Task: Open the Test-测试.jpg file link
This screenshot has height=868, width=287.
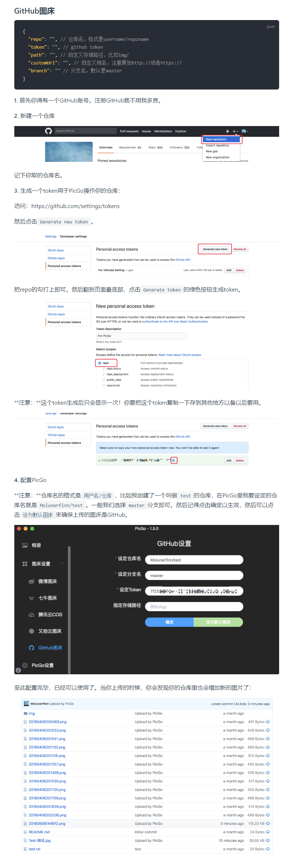Action: click(40, 840)
